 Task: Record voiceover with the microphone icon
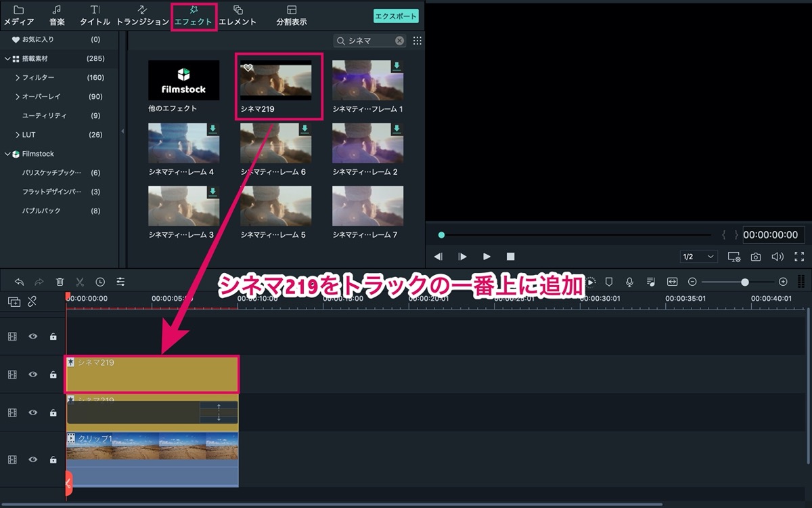pos(629,282)
